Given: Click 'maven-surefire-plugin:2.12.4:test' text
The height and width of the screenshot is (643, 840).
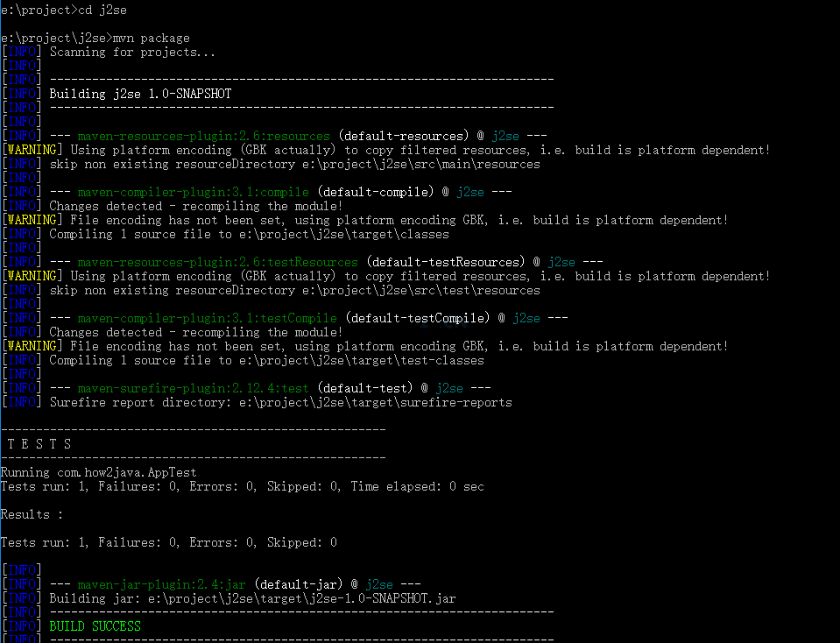Looking at the screenshot, I should click(x=194, y=388).
